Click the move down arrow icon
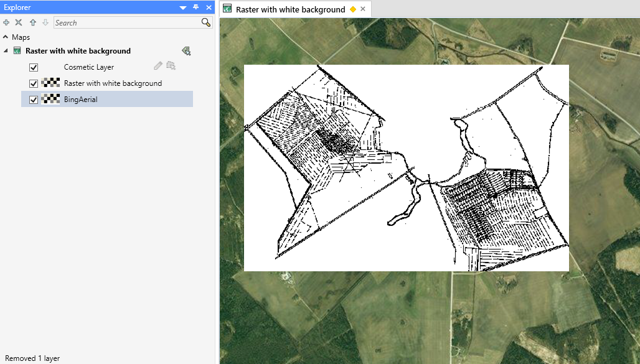The height and width of the screenshot is (364, 640). coord(45,23)
